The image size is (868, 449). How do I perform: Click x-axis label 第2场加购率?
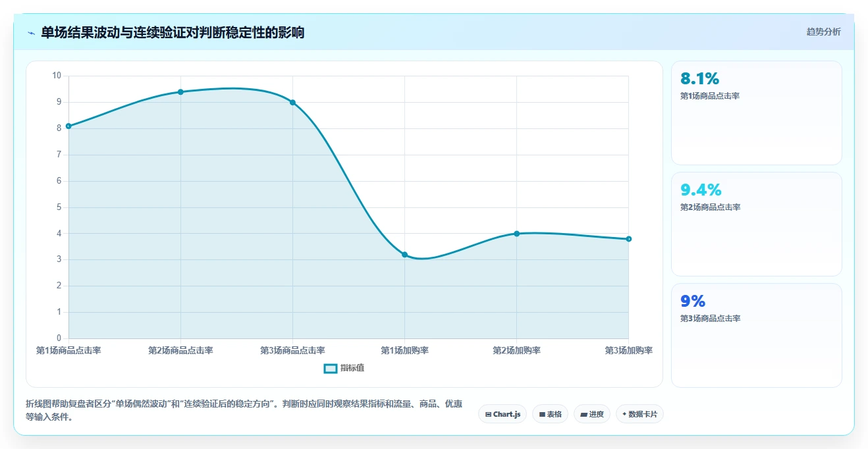coord(516,350)
